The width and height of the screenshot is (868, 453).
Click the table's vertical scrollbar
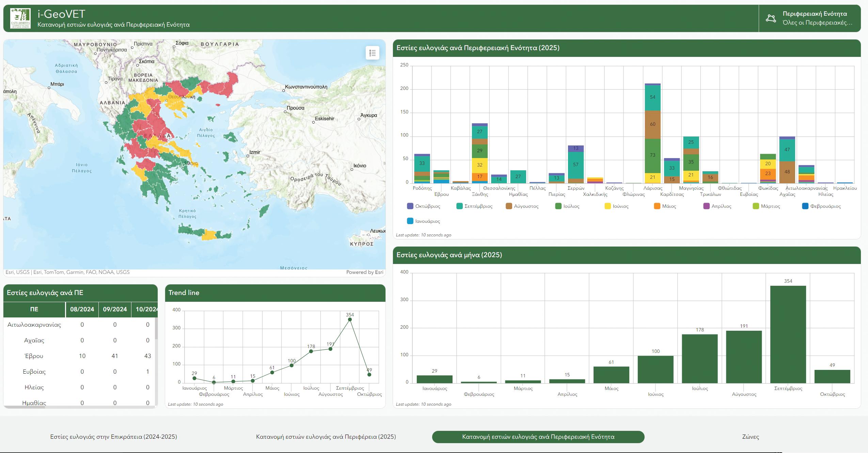click(156, 329)
